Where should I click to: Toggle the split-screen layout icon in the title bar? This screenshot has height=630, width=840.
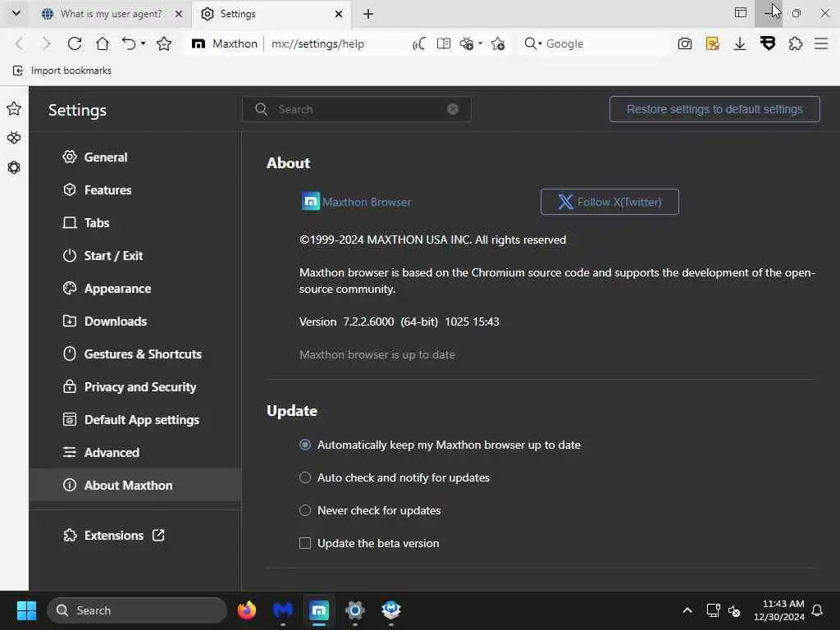741,13
